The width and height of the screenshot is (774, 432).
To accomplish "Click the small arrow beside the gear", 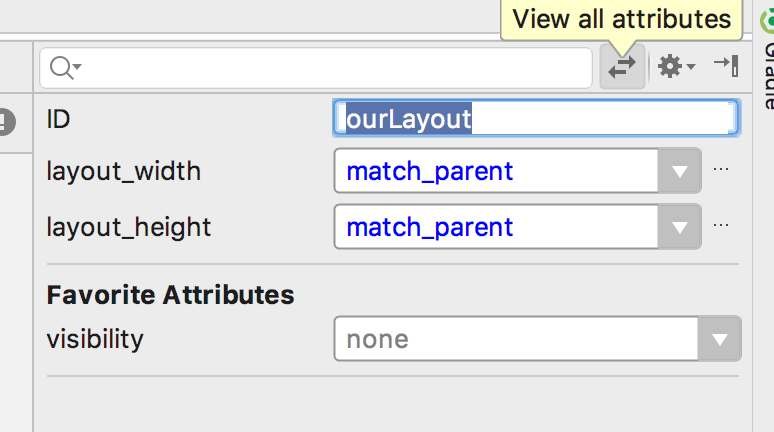I will pyautogui.click(x=691, y=66).
